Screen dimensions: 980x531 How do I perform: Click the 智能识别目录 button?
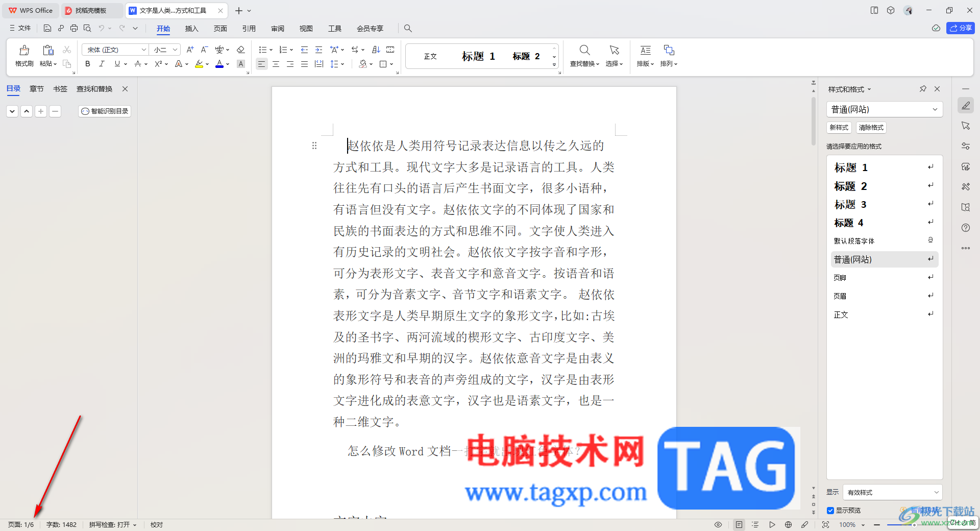pos(105,111)
